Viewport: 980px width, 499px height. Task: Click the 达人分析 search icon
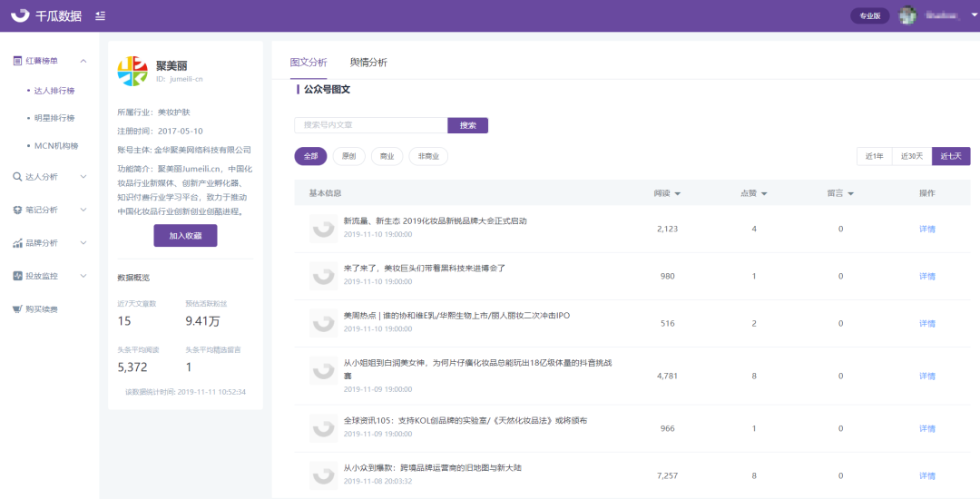(x=17, y=177)
